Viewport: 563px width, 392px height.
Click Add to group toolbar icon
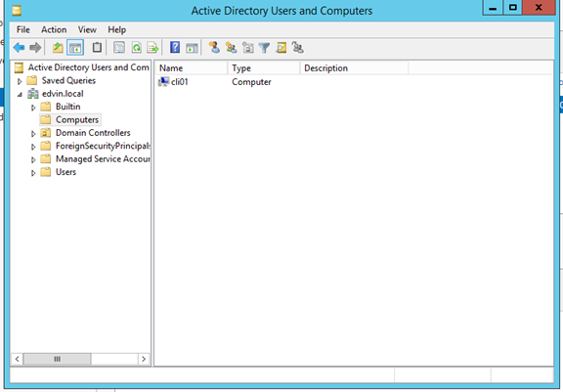tap(298, 47)
